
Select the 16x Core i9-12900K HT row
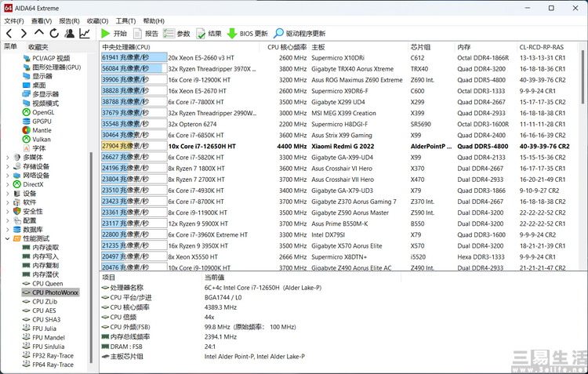coord(339,80)
